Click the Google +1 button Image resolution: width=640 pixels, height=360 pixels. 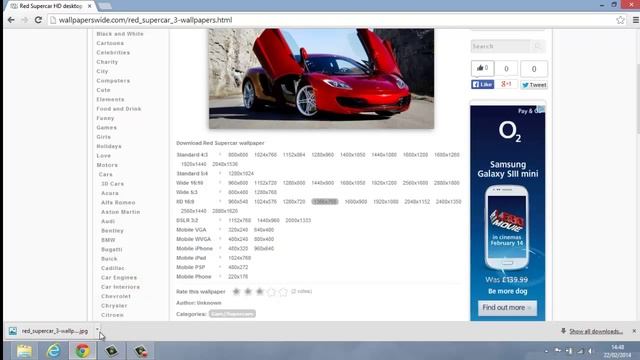(x=507, y=84)
